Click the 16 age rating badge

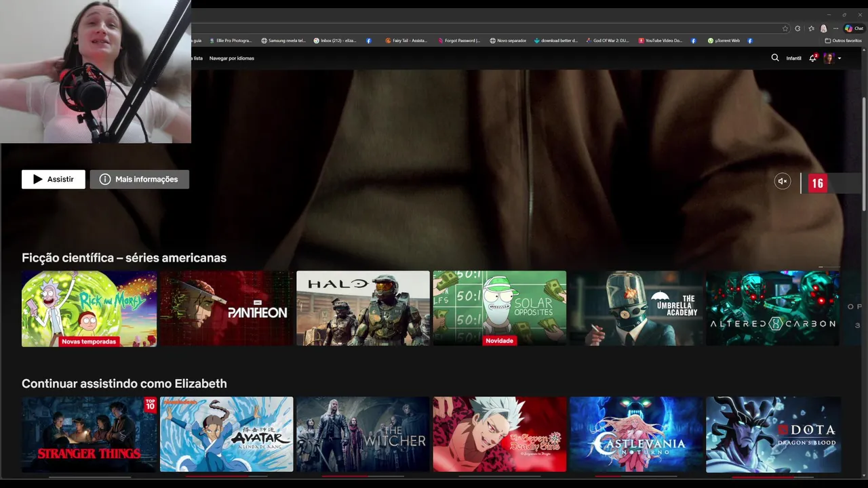[818, 183]
